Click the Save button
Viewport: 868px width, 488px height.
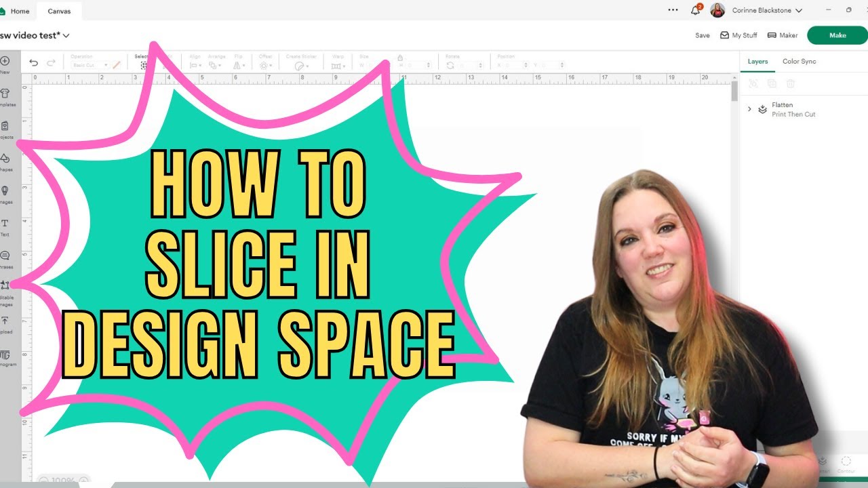point(703,35)
